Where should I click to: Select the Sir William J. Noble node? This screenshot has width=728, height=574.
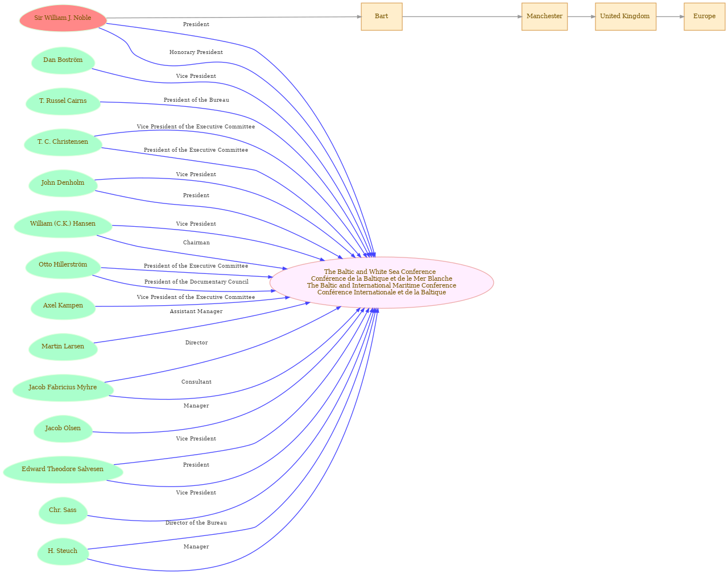point(63,18)
